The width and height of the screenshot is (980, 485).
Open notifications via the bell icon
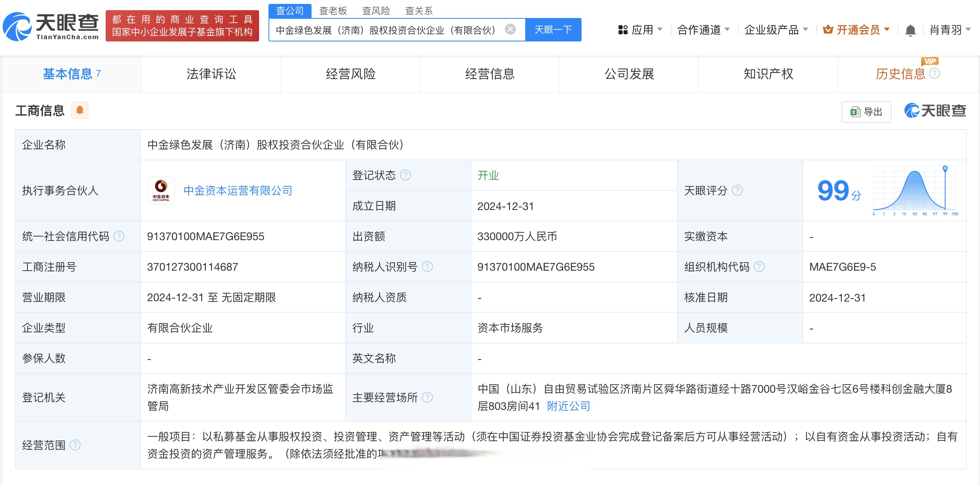point(911,30)
